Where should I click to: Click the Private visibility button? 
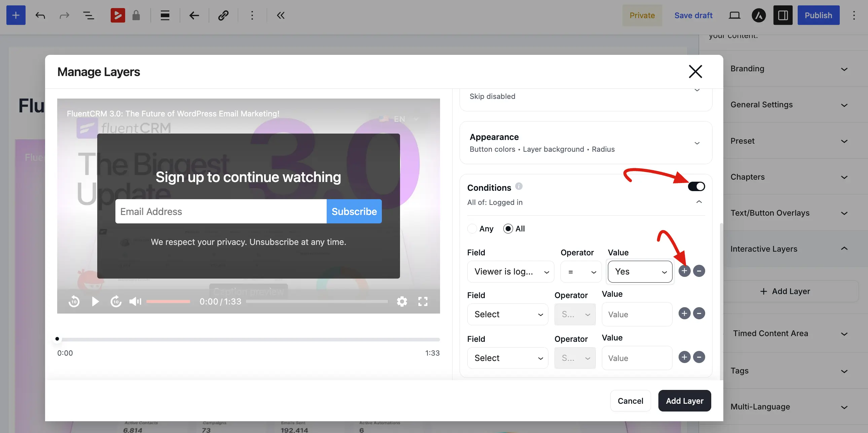642,15
